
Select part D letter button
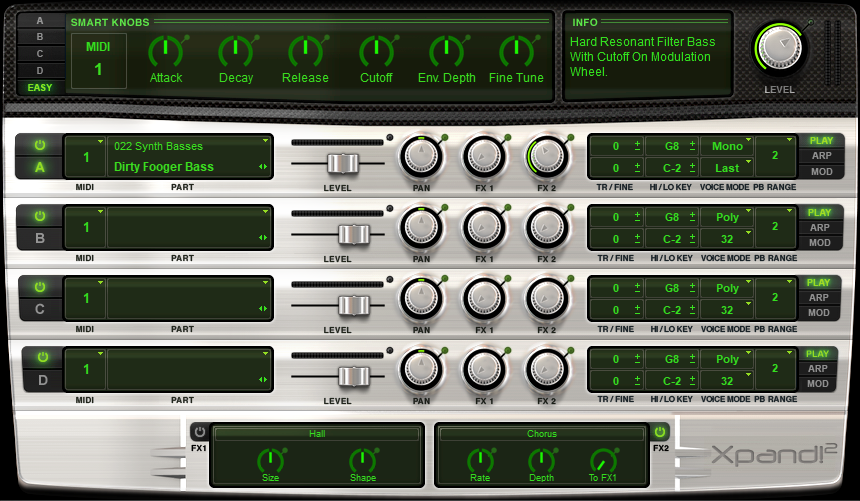pos(43,380)
